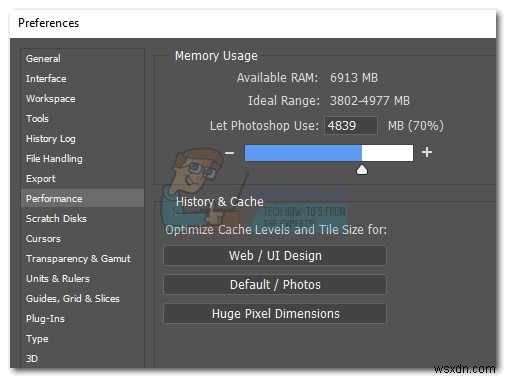Click the Available RAM value 6913 MB

tap(354, 78)
